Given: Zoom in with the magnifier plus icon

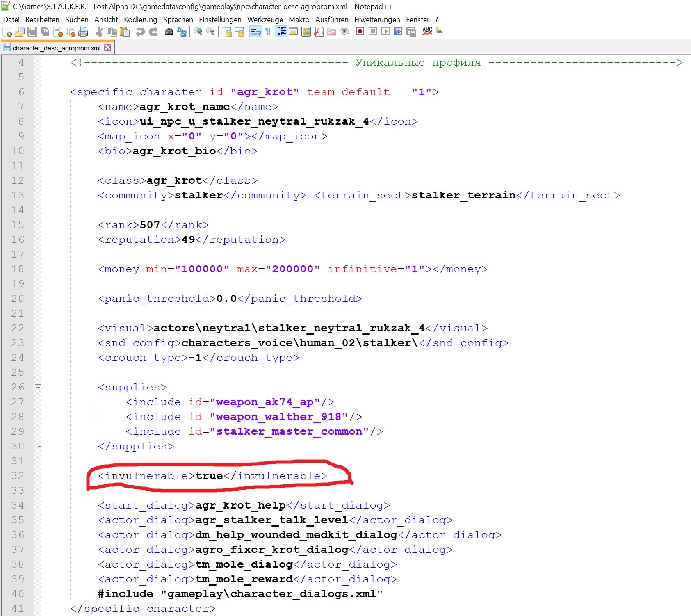Looking at the screenshot, I should [x=198, y=32].
